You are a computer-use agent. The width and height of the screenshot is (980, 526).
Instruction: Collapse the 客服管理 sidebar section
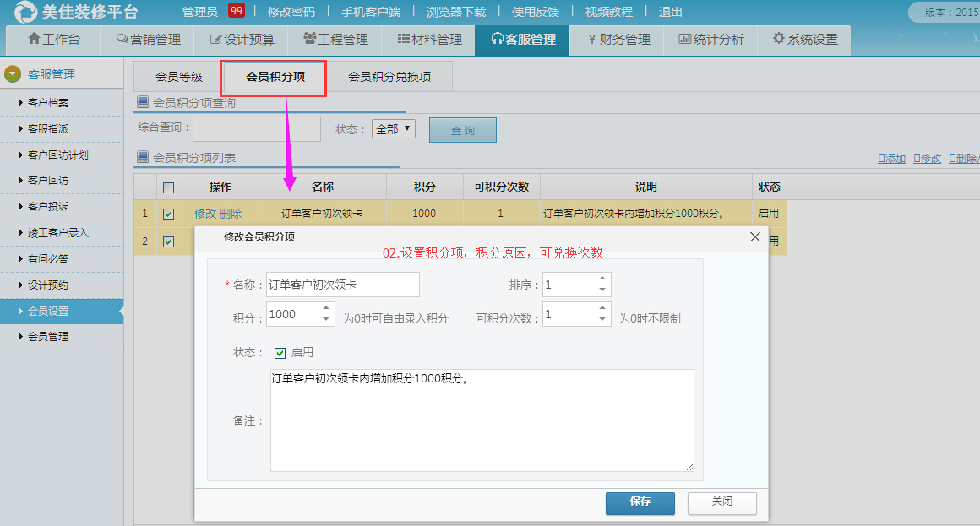coord(13,74)
